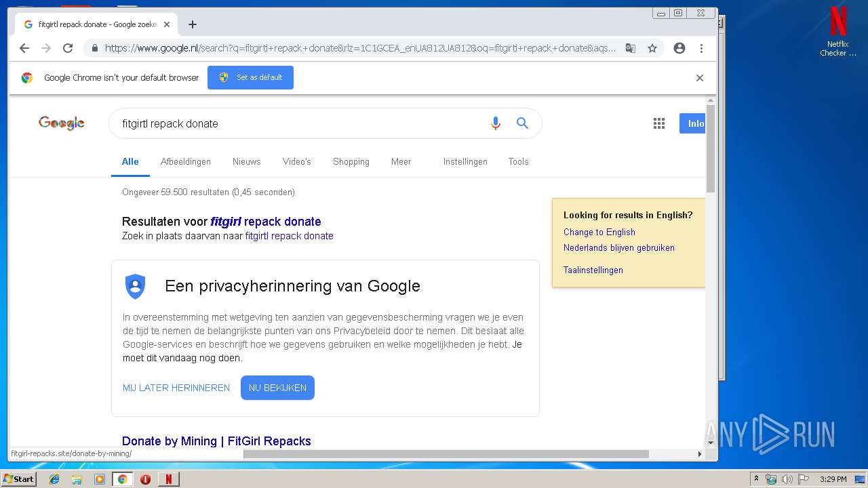
Task: Dismiss the default browser notification bar
Action: tap(700, 78)
